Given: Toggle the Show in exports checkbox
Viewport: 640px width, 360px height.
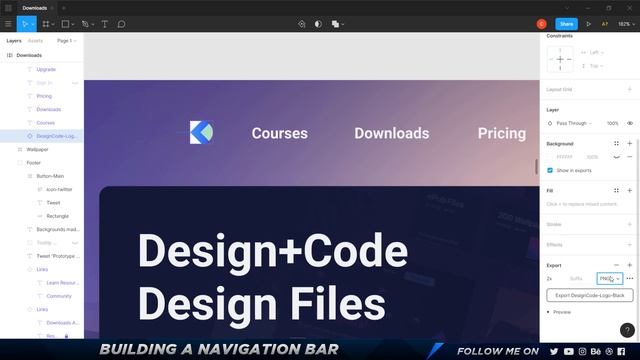Looking at the screenshot, I should tap(550, 170).
